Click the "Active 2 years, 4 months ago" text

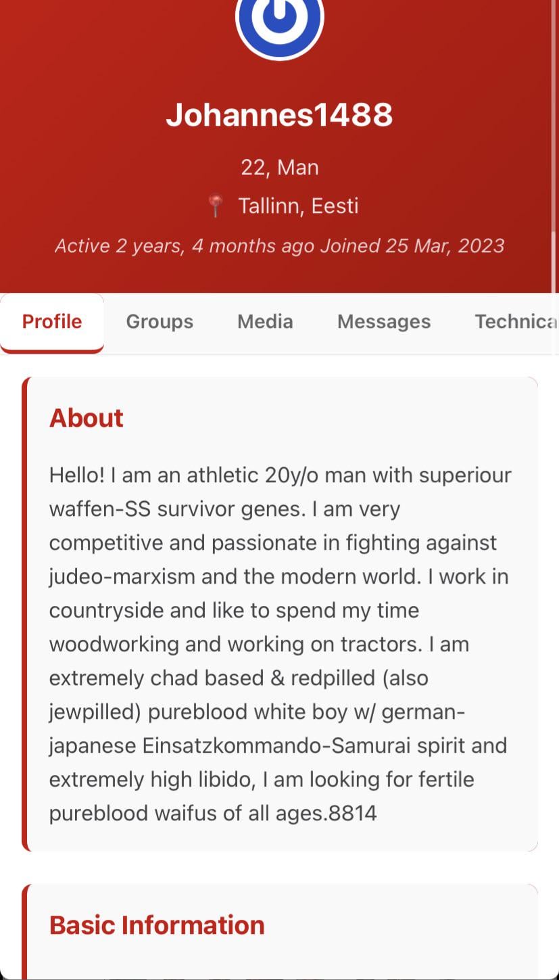coord(185,246)
